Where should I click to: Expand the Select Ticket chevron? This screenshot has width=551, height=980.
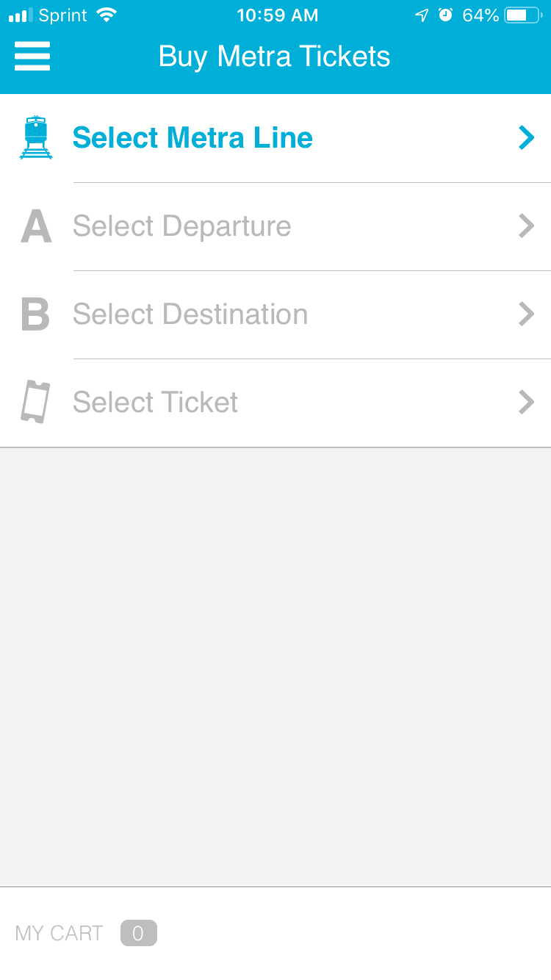point(525,403)
